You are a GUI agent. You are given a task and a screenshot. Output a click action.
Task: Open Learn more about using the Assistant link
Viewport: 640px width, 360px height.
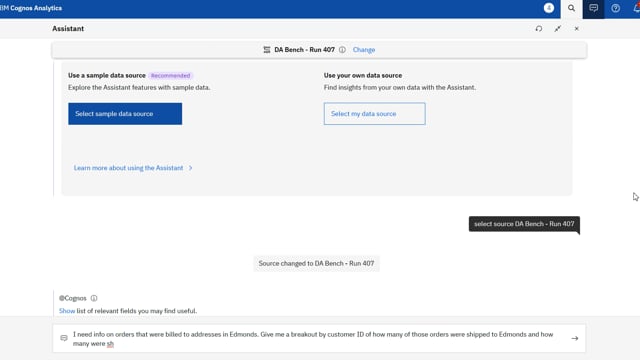coord(129,168)
